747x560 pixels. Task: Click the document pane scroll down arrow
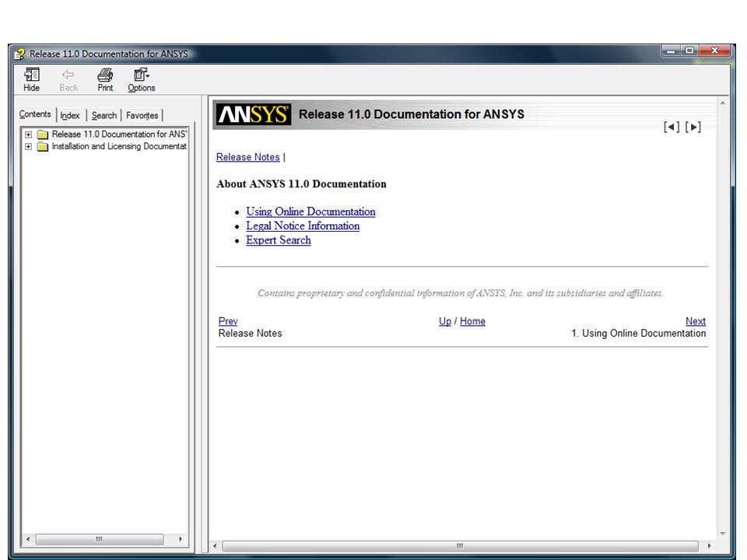tap(723, 534)
